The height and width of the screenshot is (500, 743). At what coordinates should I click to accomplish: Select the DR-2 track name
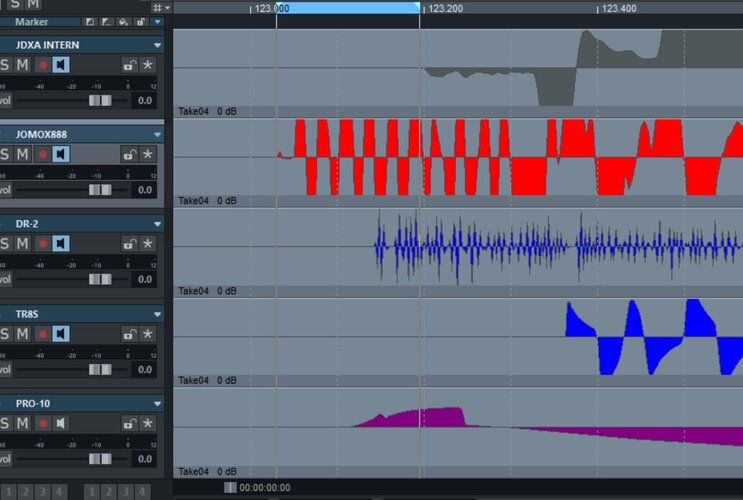click(x=27, y=224)
